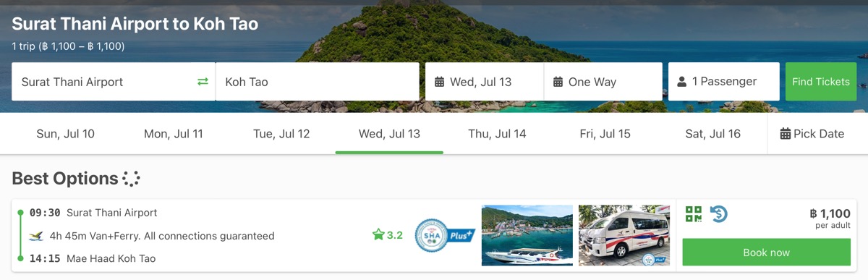The height and width of the screenshot is (280, 868).
Task: Click the passenger person icon
Action: click(681, 82)
